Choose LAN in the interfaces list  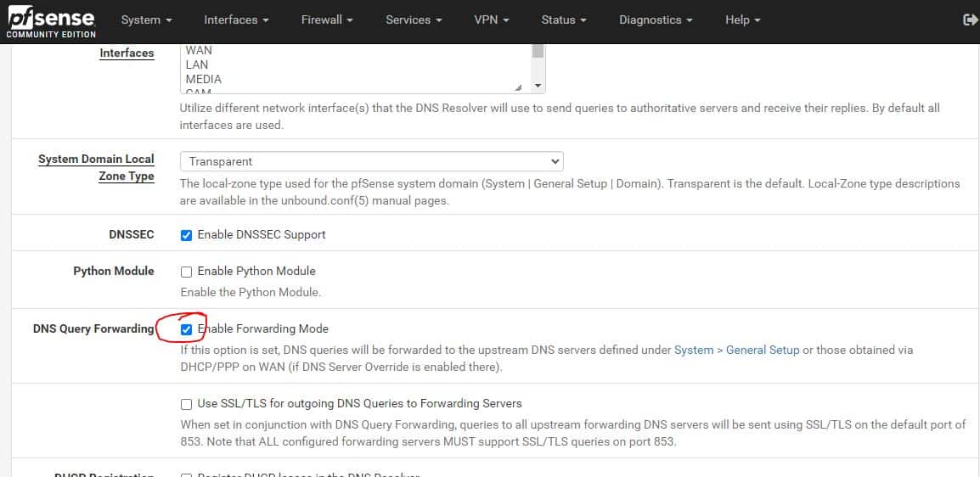click(x=197, y=65)
